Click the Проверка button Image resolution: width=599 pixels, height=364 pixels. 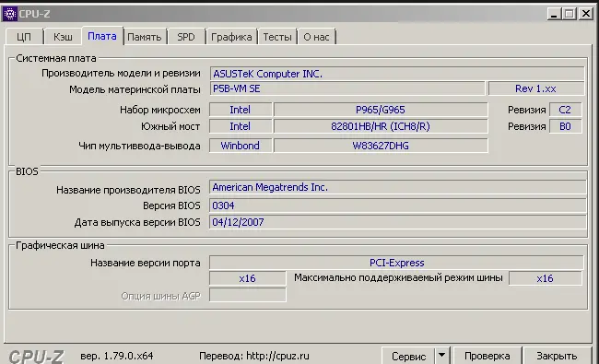487,356
